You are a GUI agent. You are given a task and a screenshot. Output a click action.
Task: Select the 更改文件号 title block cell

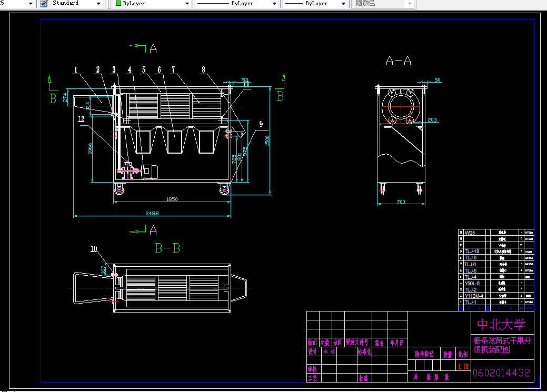[357, 342]
